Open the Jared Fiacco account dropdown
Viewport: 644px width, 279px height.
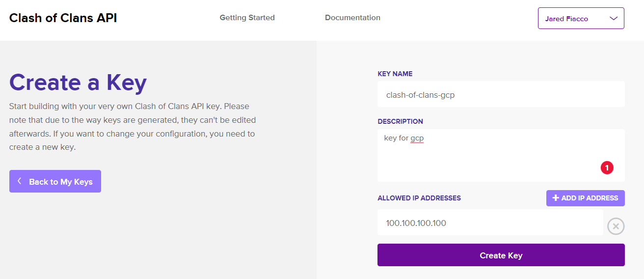581,18
